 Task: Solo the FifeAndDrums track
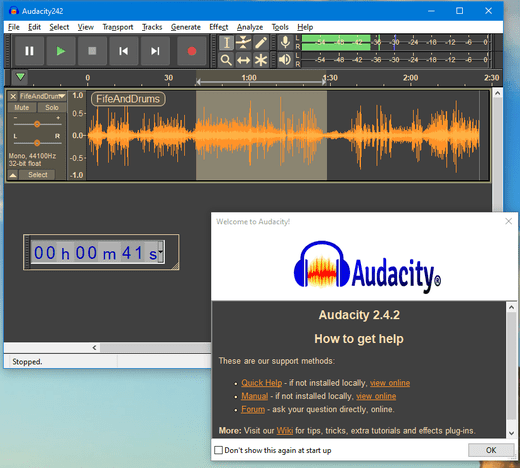point(52,108)
